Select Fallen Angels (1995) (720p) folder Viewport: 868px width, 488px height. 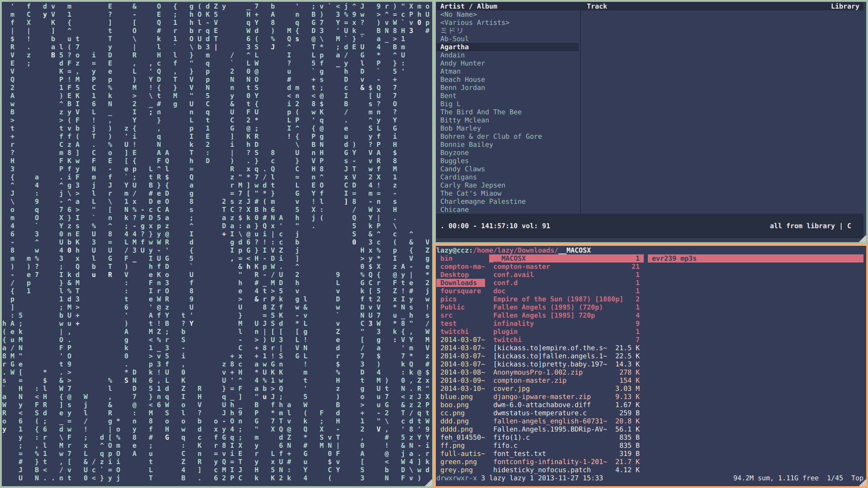click(x=547, y=307)
